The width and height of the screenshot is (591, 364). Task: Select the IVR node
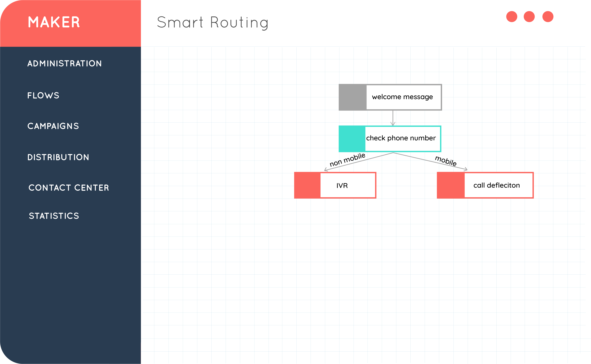(335, 185)
